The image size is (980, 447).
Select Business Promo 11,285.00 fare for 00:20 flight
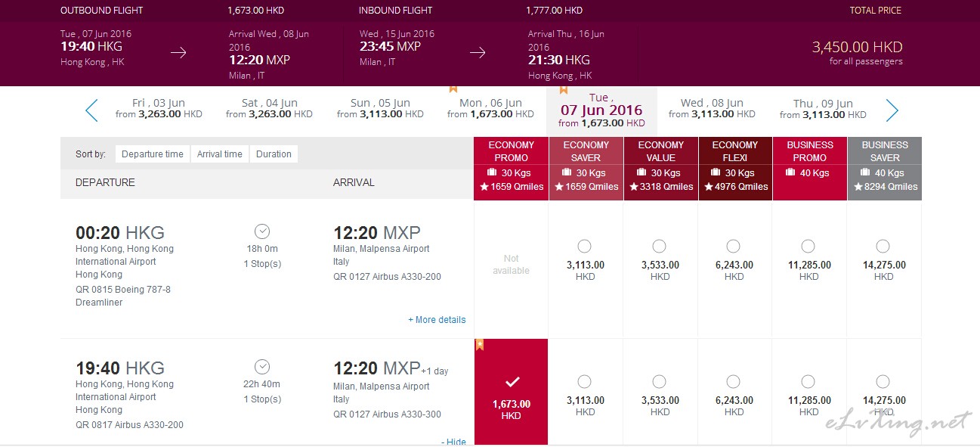[808, 246]
